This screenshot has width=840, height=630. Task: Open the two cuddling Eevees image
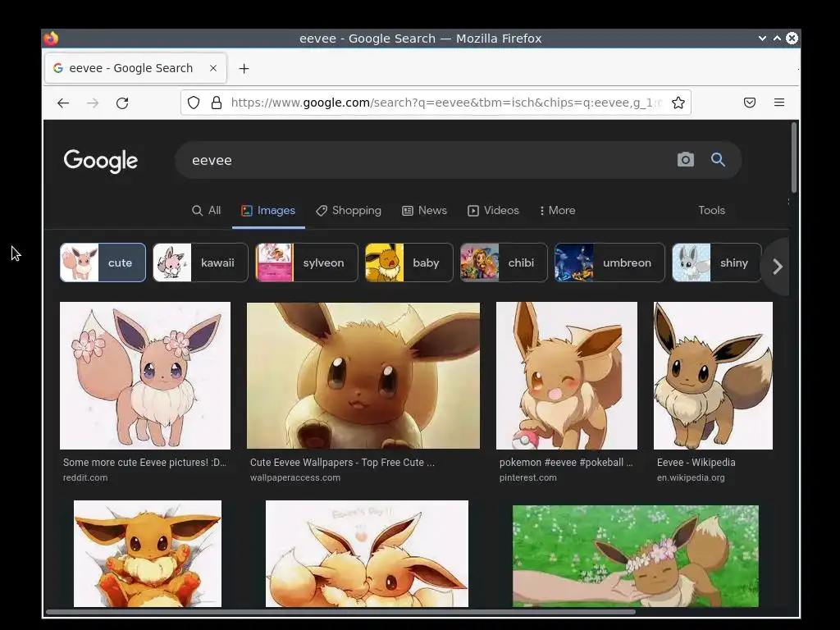coord(367,554)
